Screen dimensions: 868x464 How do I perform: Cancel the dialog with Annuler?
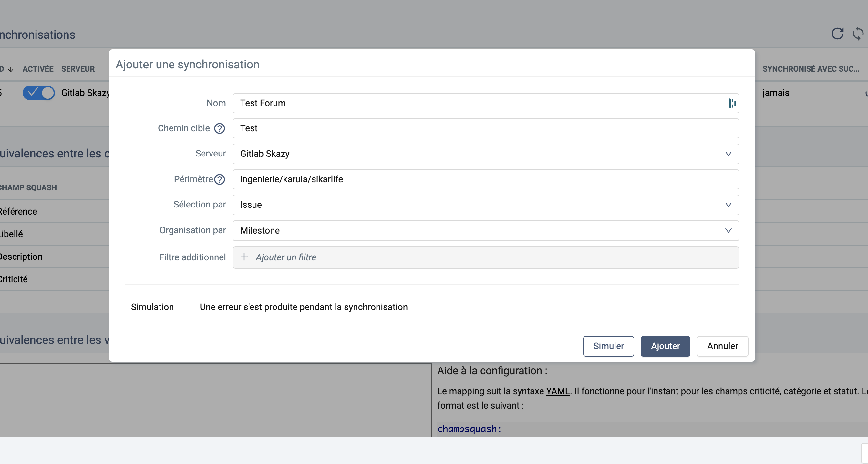click(x=722, y=346)
